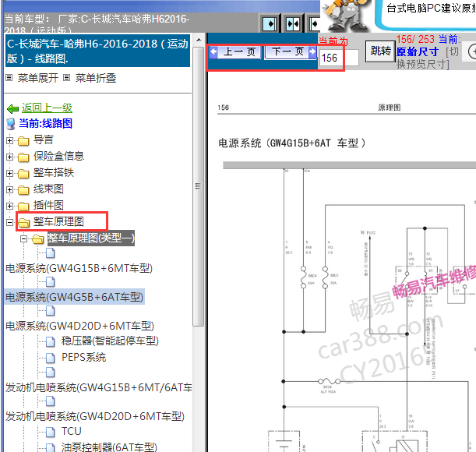
Task: Go to next page with 下一页
Action: 291,52
